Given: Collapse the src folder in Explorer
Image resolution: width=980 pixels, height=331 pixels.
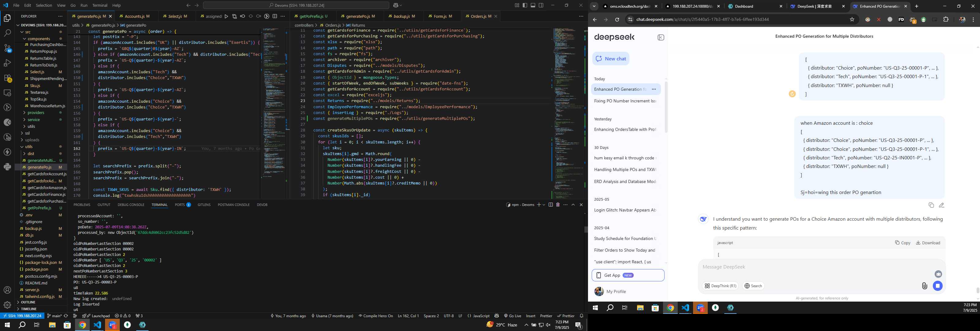Looking at the screenshot, I should (x=22, y=32).
